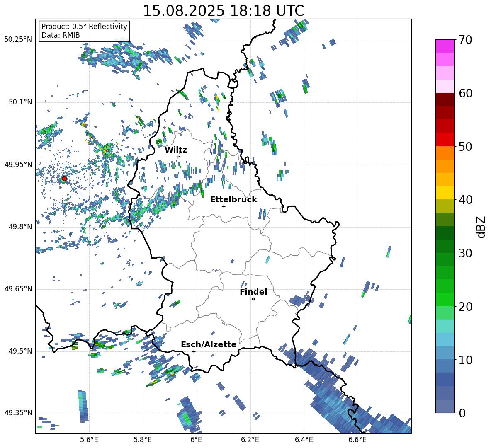Click the 49.5°N latitude label
The width and height of the screenshot is (491, 448).
[20, 351]
